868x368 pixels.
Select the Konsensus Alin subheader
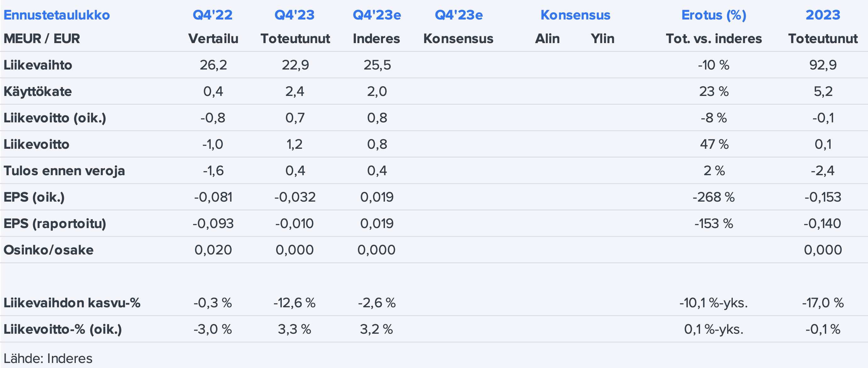[x=547, y=39]
